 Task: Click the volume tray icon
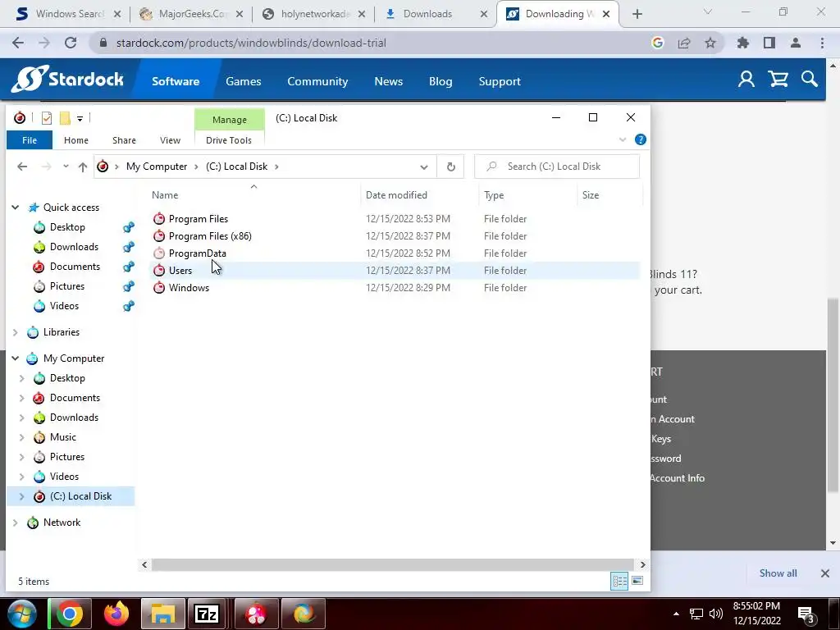tap(715, 614)
